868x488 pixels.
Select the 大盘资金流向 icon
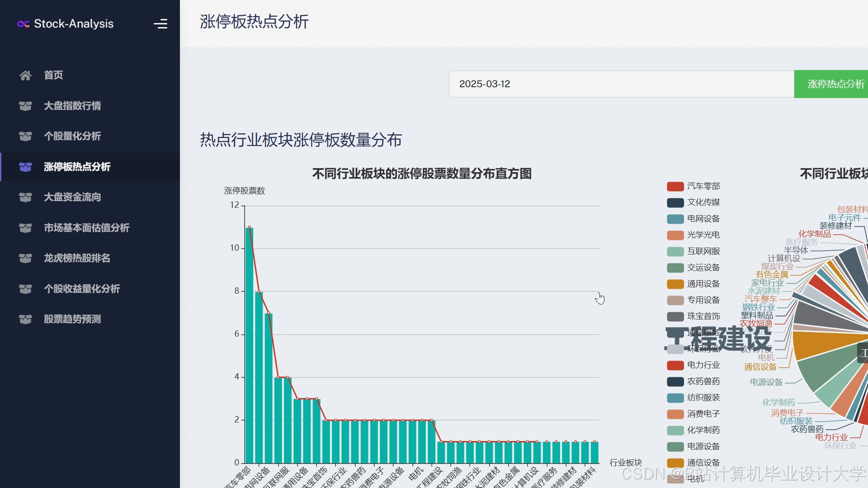tap(25, 197)
